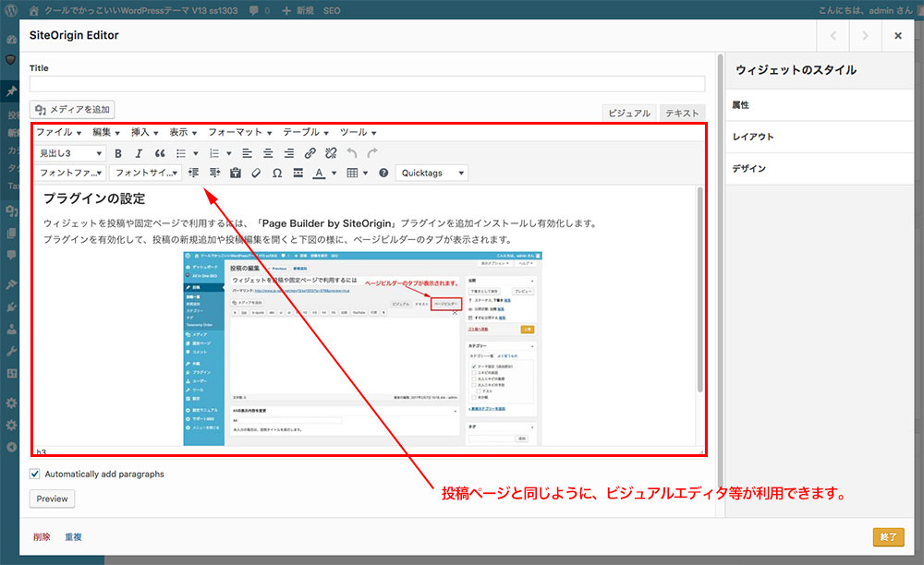Apply text color with the A icon
Viewport: 924px width, 565px height.
(x=319, y=173)
